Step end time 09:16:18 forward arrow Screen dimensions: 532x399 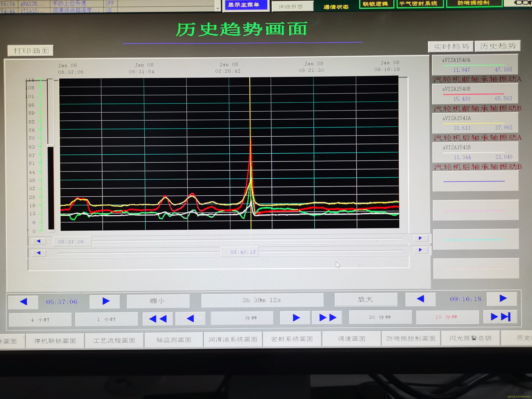[502, 299]
